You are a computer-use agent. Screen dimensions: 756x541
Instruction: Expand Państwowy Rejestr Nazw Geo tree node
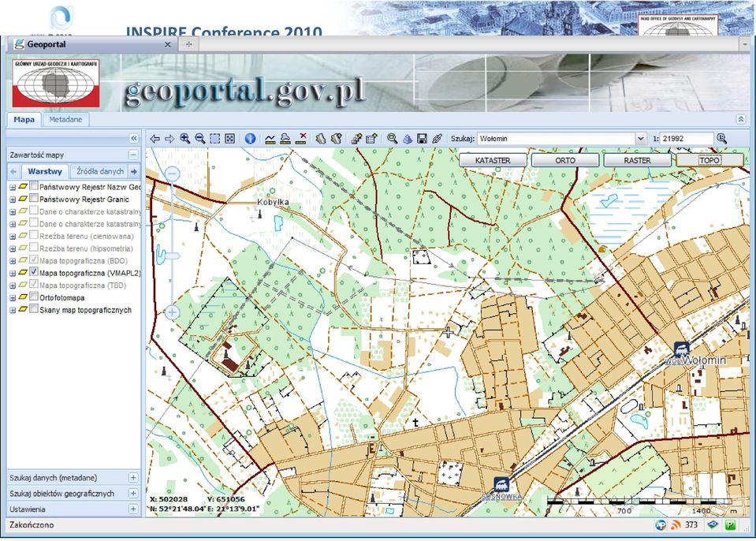pos(13,187)
